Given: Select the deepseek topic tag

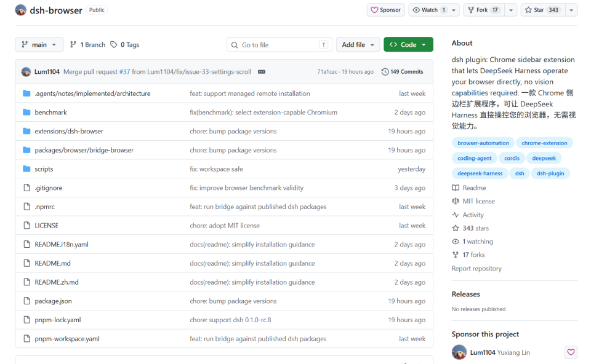Looking at the screenshot, I should 544,158.
